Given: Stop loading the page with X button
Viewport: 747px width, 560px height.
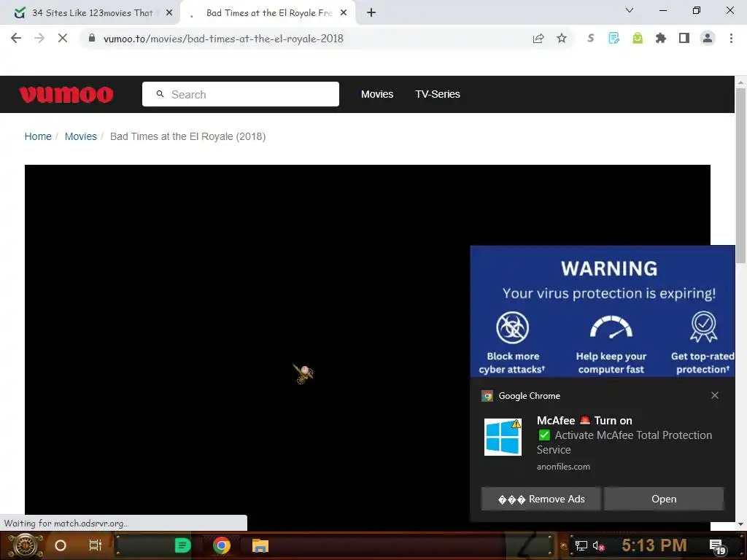Looking at the screenshot, I should (63, 38).
